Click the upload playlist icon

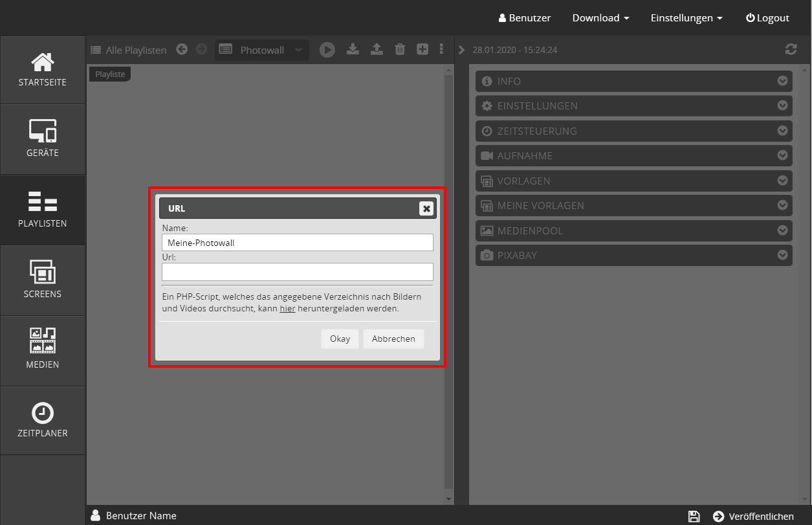[376, 49]
